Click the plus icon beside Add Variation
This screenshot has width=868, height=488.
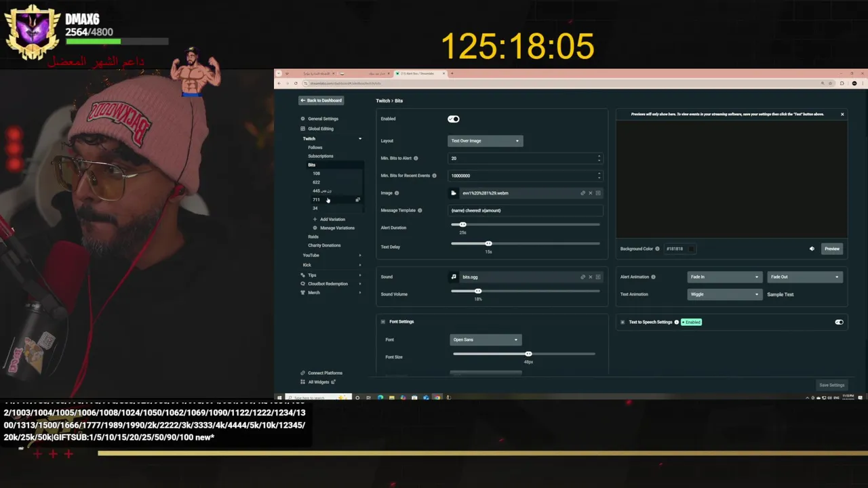tap(315, 219)
